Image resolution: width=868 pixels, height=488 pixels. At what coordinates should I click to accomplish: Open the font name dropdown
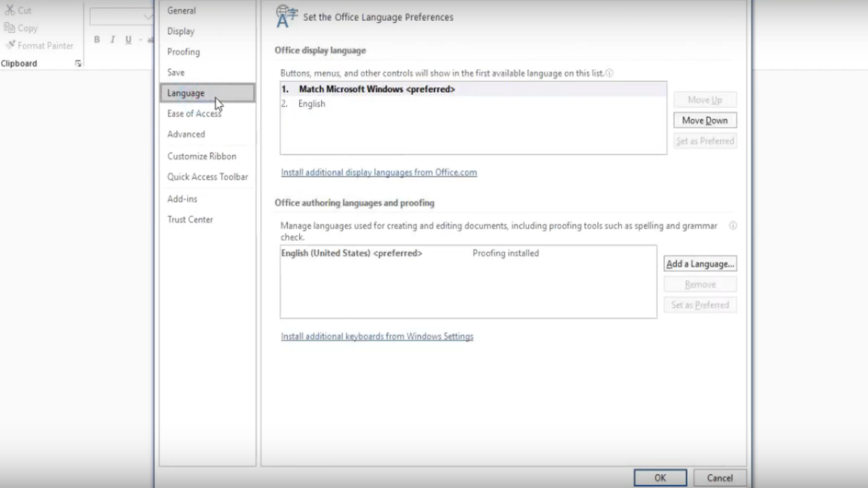click(148, 16)
